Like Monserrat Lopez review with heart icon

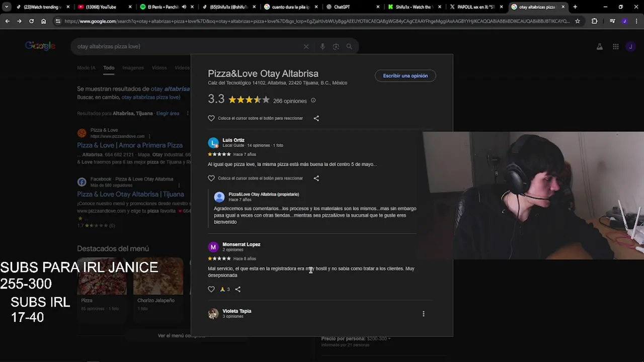coord(211,289)
